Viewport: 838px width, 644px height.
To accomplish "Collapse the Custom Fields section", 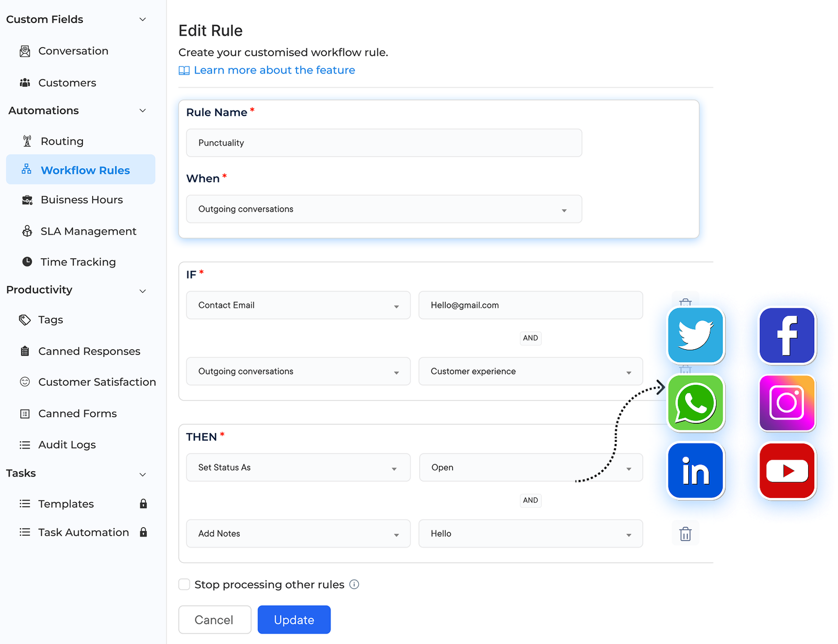I will (x=142, y=19).
